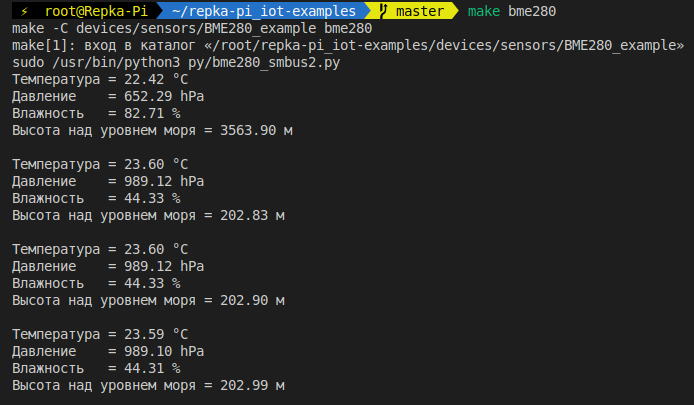The image size is (694, 405).
Task: Click the last altitude value 202.99 м
Action: (252, 386)
